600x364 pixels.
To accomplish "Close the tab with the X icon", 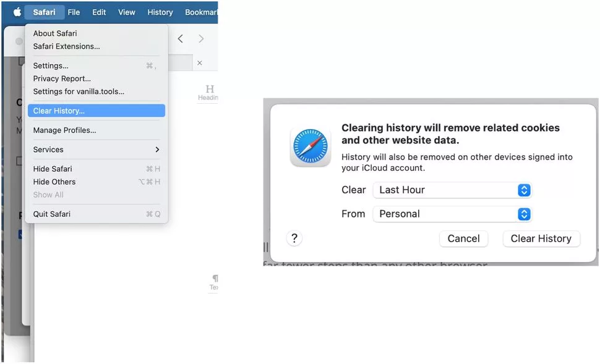I will [200, 63].
